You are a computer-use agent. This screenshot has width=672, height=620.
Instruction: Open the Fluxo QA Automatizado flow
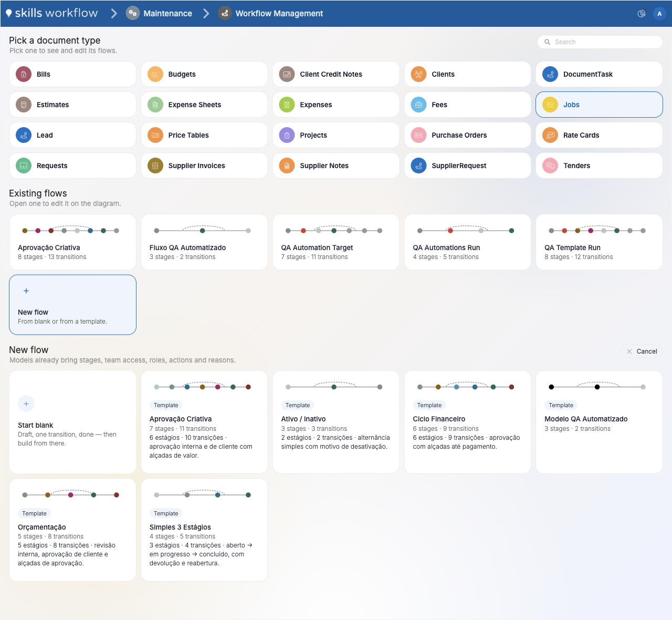tap(204, 242)
